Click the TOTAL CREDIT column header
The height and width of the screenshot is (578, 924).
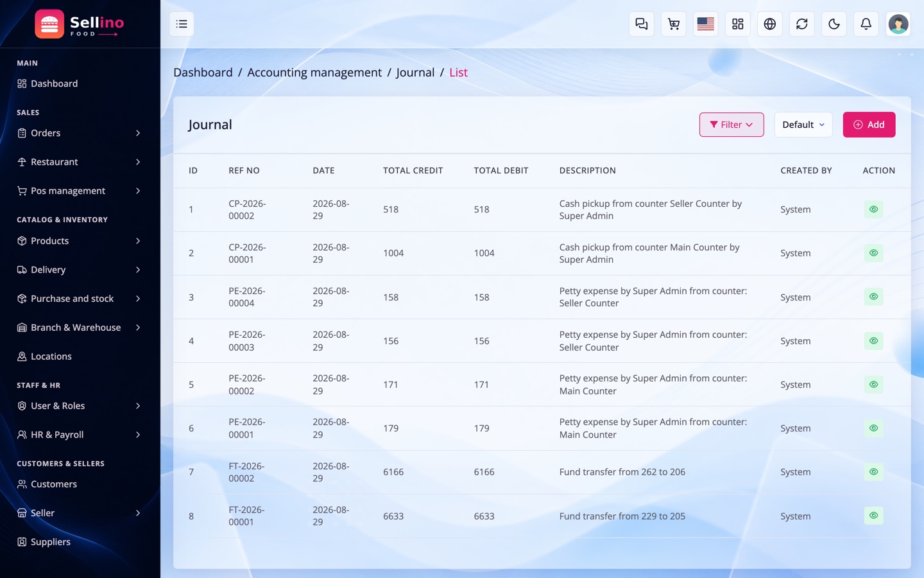[x=413, y=171]
